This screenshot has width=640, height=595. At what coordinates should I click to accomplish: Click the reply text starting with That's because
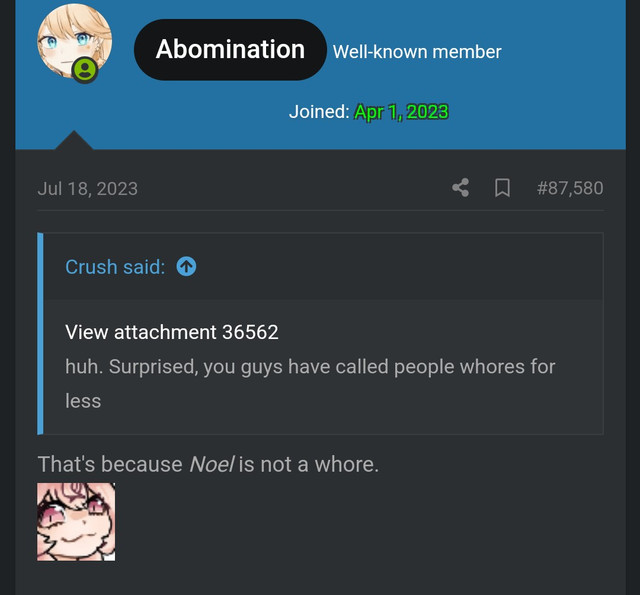pos(208,464)
